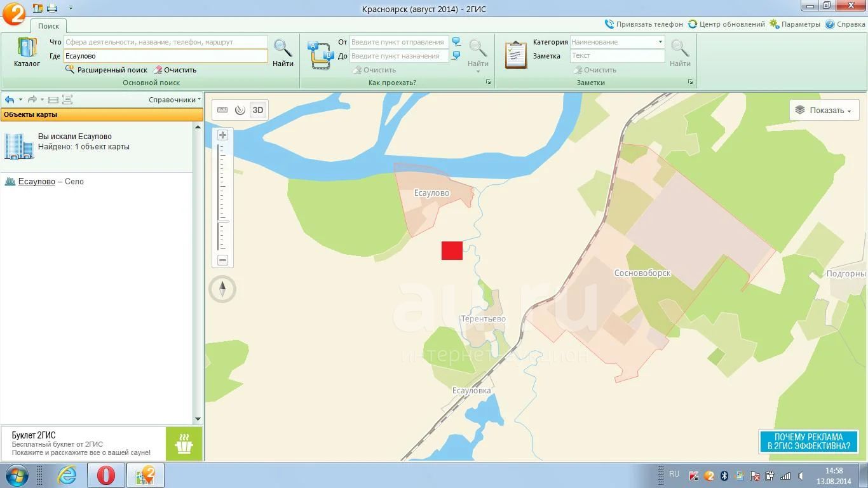Open the quick access toolbar customize arrow
This screenshot has width=868, height=488.
[x=71, y=8]
